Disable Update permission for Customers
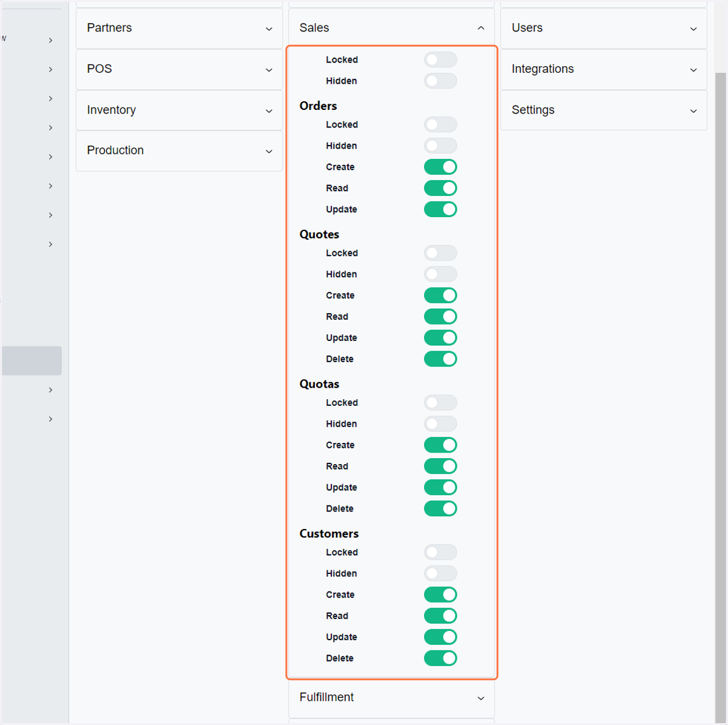Screen dimensions: 728x725 pyautogui.click(x=440, y=638)
